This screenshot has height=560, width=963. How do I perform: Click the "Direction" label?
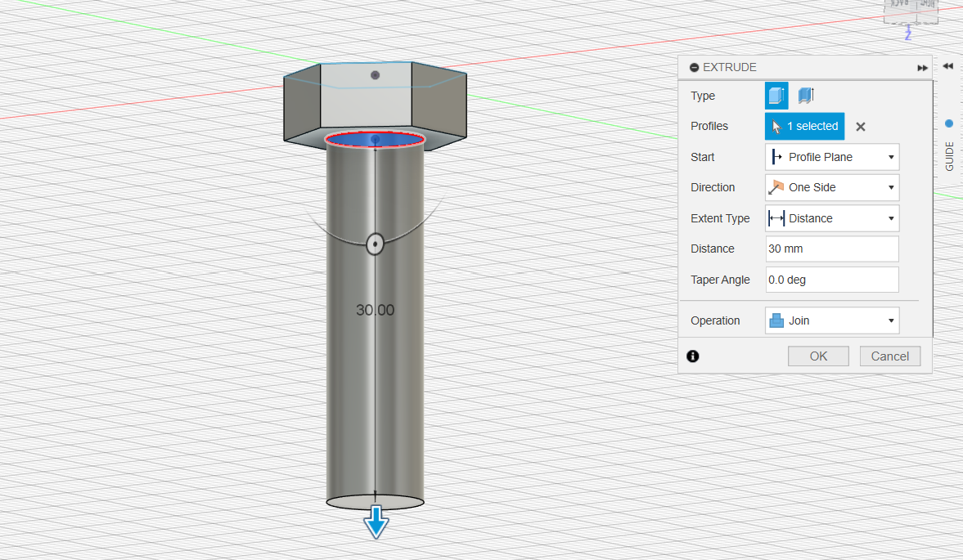coord(713,188)
